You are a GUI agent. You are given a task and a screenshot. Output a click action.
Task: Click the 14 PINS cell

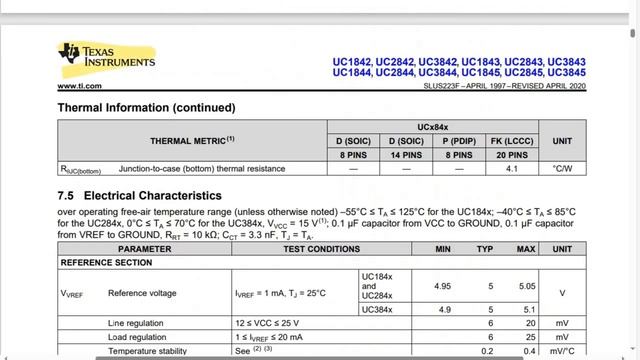tap(406, 155)
